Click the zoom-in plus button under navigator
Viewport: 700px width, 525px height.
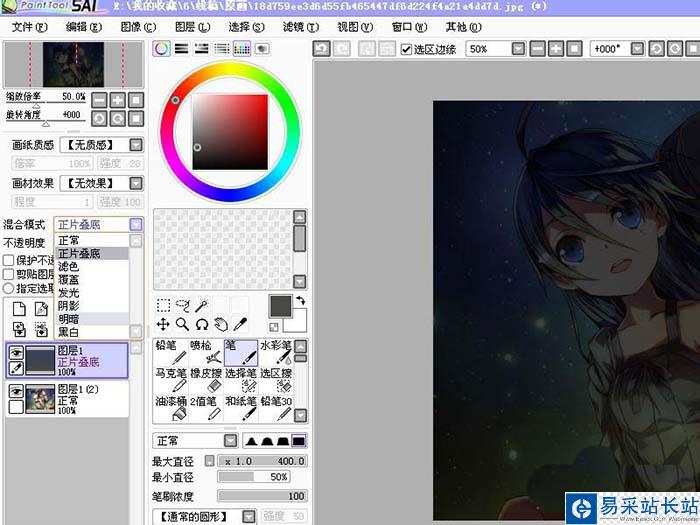click(118, 100)
